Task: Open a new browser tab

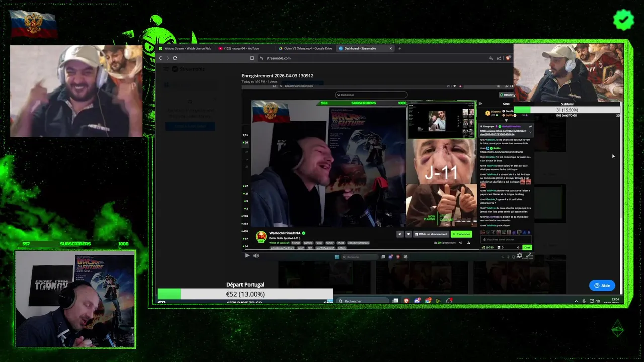Action: tap(400, 48)
